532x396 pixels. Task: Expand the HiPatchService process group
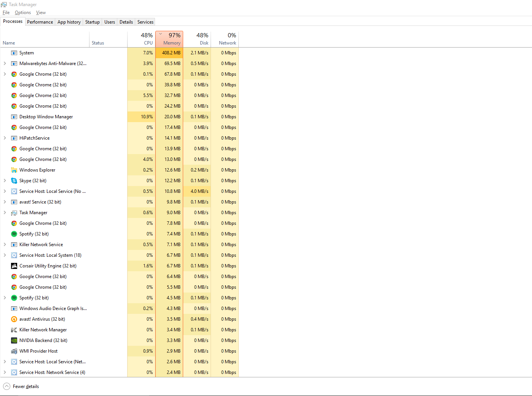pos(5,138)
